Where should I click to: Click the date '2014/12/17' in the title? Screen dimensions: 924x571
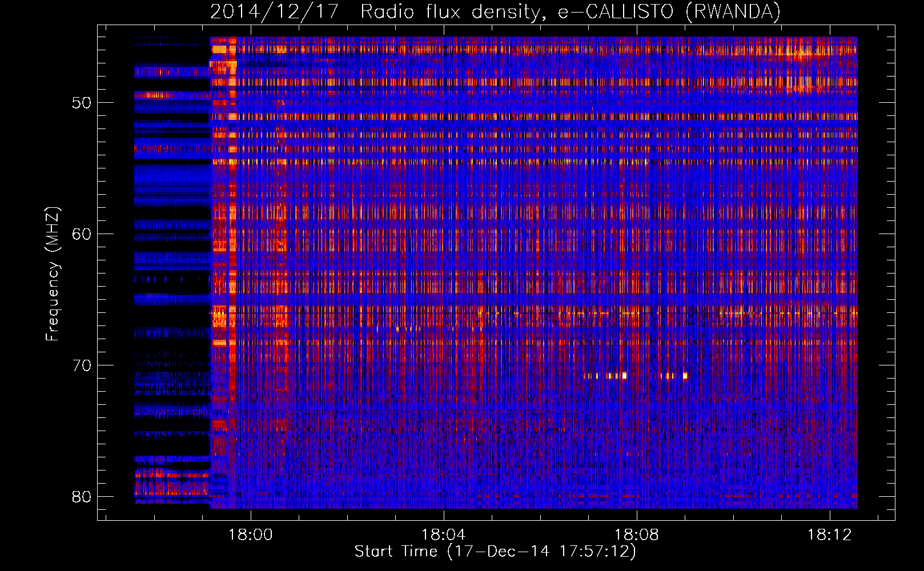(x=275, y=11)
